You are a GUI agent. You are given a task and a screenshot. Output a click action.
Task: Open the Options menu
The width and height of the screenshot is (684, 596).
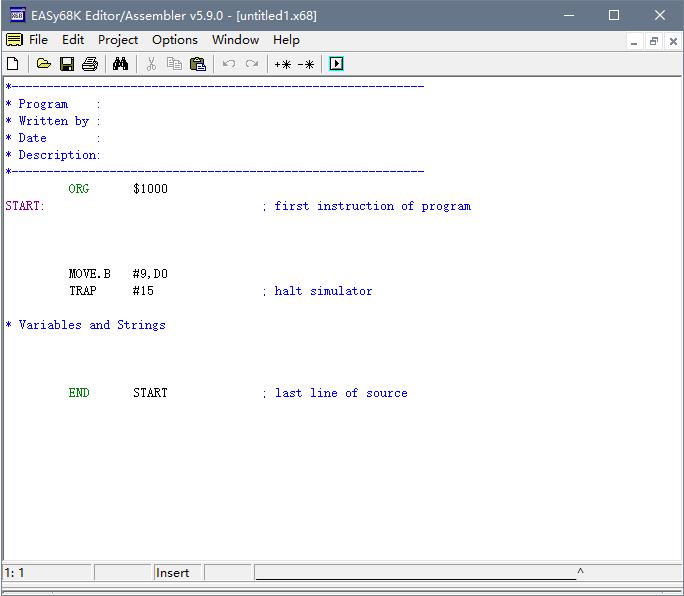pyautogui.click(x=175, y=40)
